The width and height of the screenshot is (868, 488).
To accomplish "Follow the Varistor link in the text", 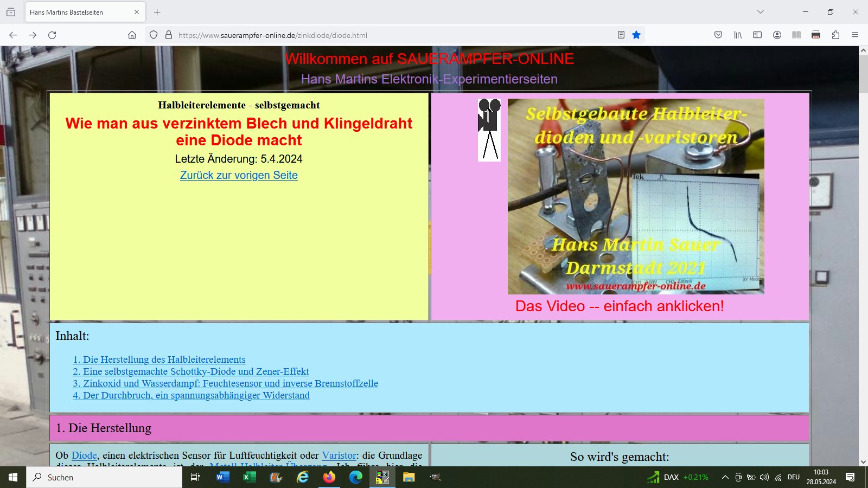I will (x=339, y=455).
